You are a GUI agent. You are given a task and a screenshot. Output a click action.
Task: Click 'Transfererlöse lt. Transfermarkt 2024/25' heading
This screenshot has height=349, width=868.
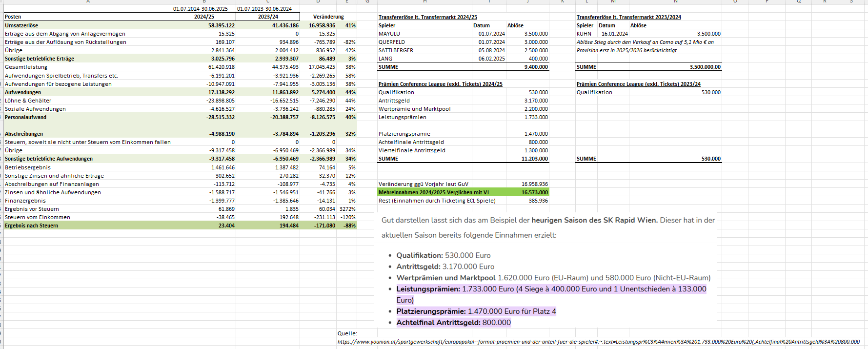tap(427, 17)
